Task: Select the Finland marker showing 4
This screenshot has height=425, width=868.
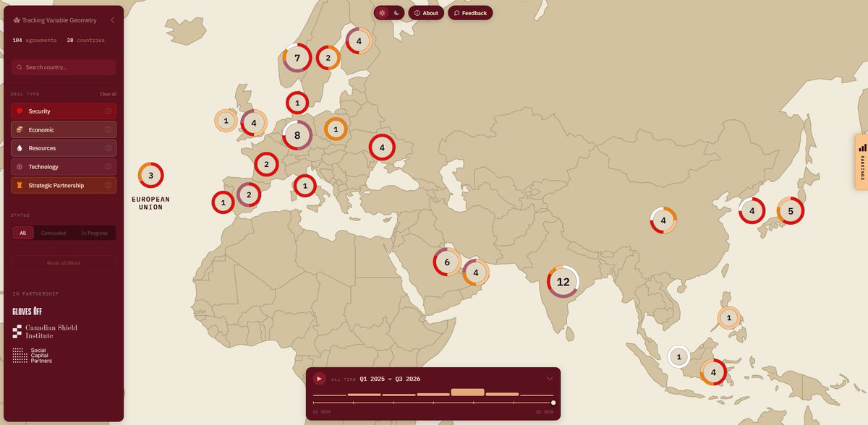Action: tap(359, 41)
